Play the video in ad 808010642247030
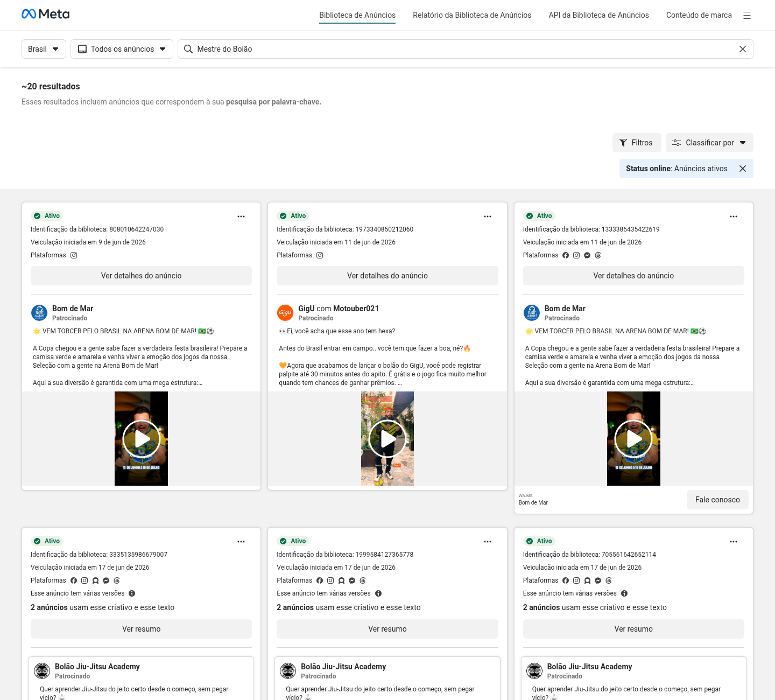The height and width of the screenshot is (700, 775). point(141,439)
